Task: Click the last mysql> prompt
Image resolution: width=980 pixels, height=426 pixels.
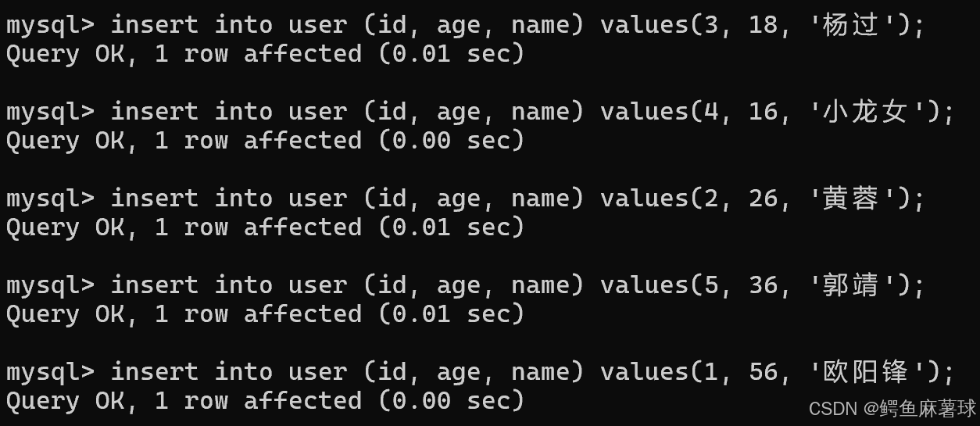Action: tap(51, 373)
